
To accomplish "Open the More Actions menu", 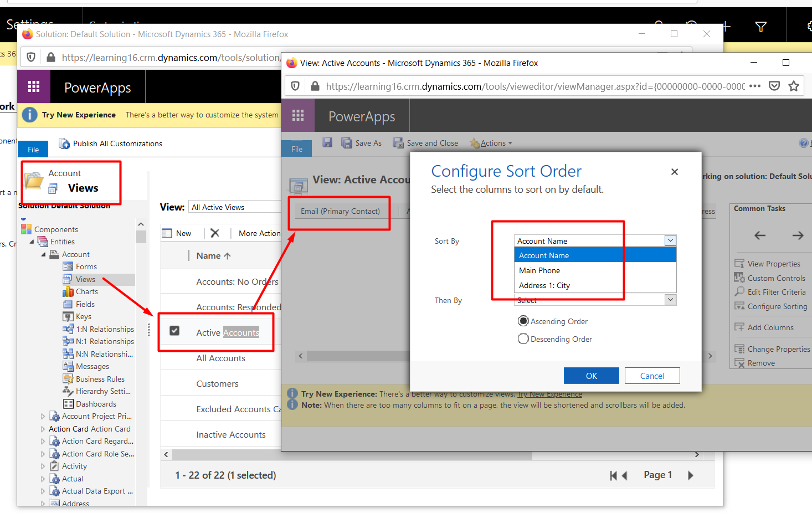I will coord(259,233).
